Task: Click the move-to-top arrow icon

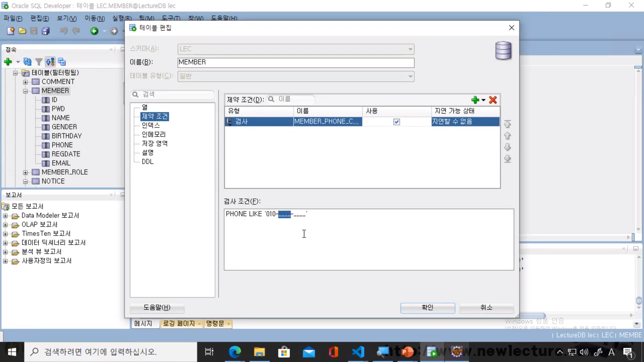Action: [x=507, y=124]
